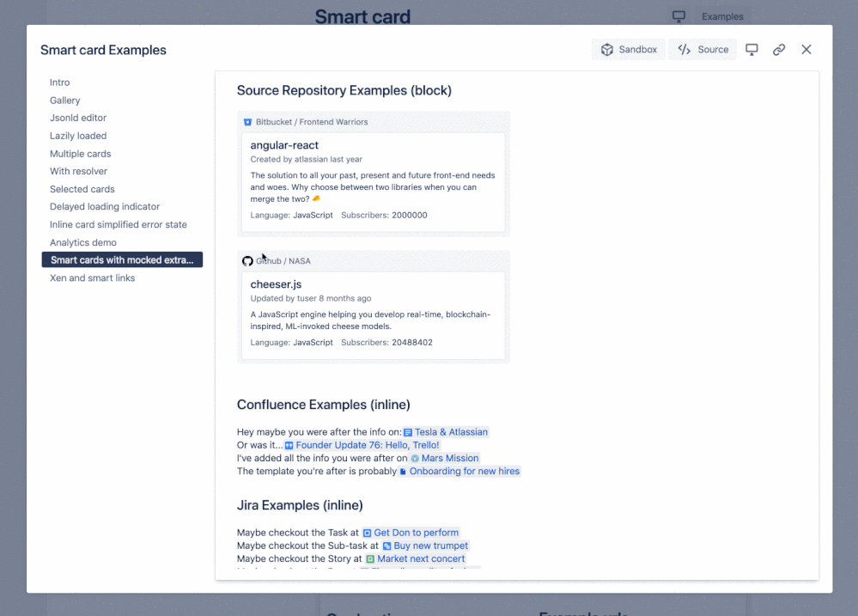Screen dimensions: 858x616
Task: Click blog icon beside Founder Update 76
Action: click(289, 446)
